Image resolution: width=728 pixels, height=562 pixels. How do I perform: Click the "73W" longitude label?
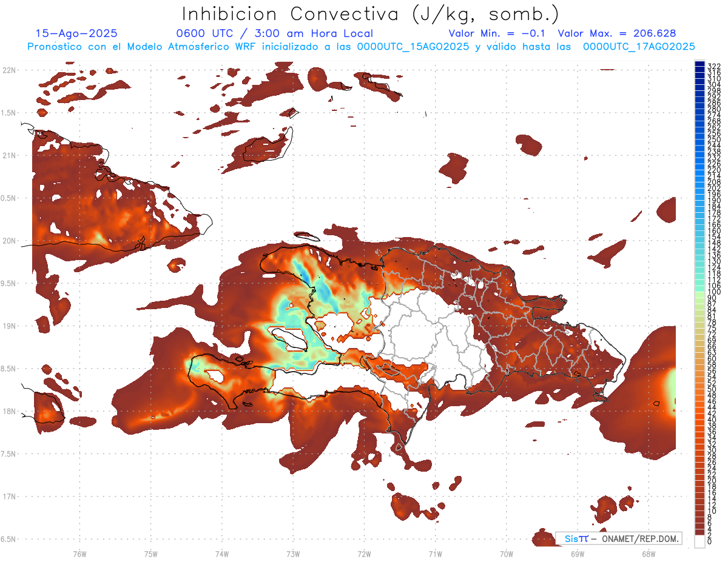(x=293, y=554)
